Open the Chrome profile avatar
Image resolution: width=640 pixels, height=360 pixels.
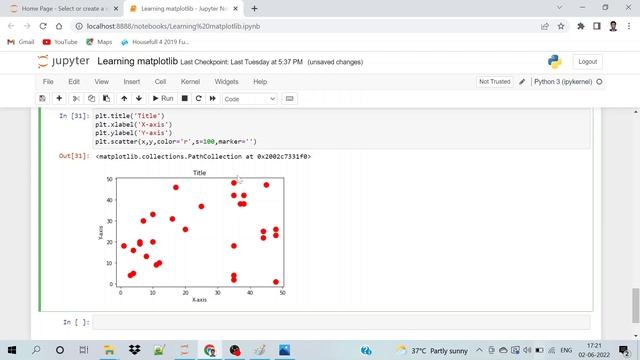point(613,26)
